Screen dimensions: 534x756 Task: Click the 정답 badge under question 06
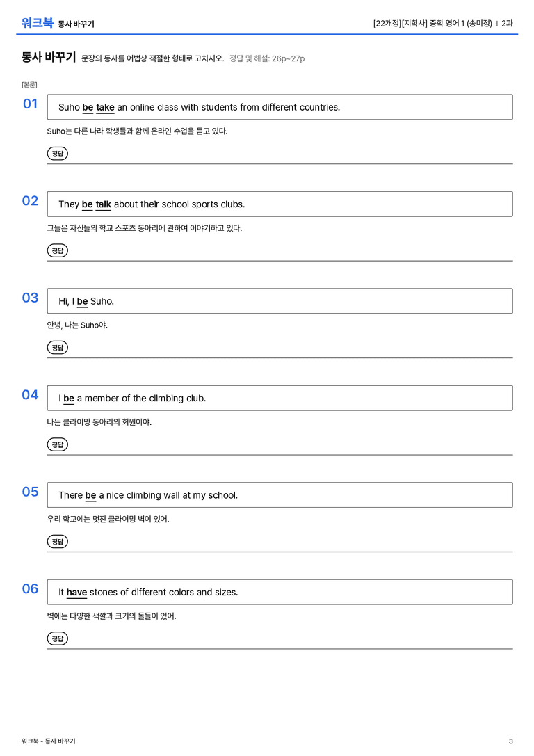click(57, 638)
